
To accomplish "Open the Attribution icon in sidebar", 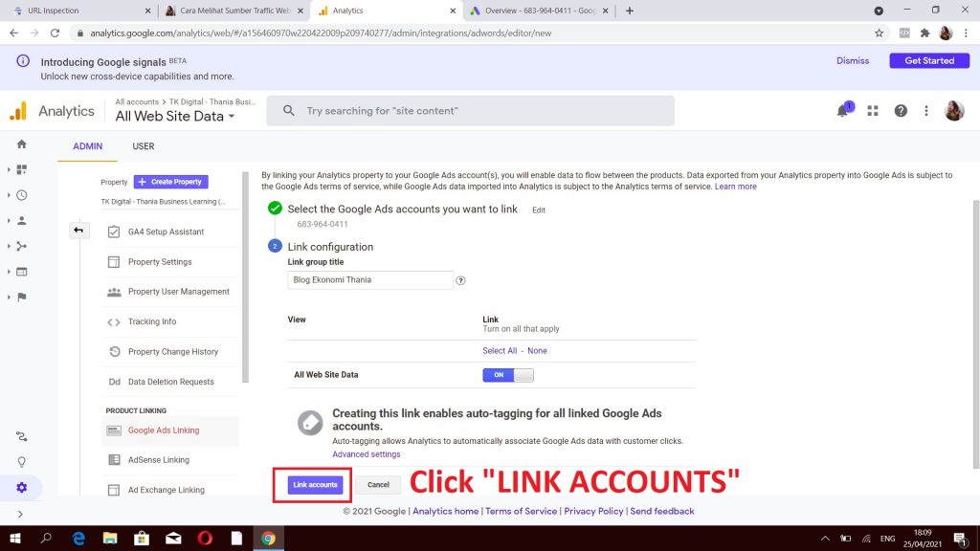I will [22, 436].
